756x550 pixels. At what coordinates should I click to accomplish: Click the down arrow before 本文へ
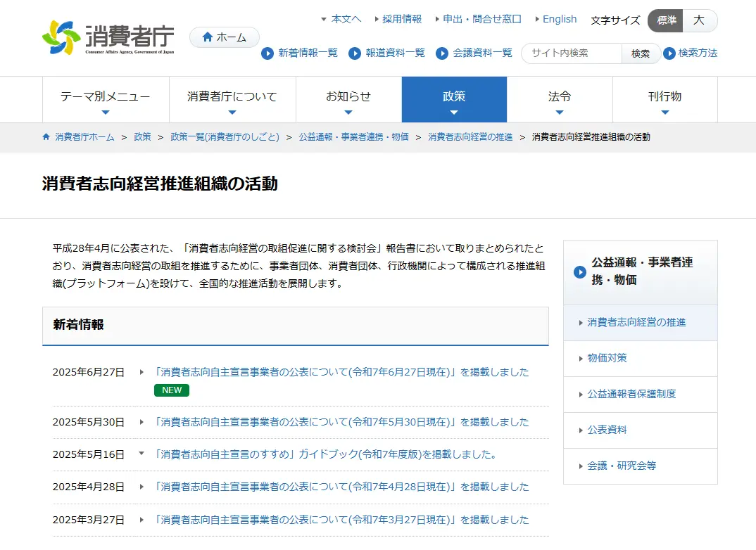tap(324, 19)
